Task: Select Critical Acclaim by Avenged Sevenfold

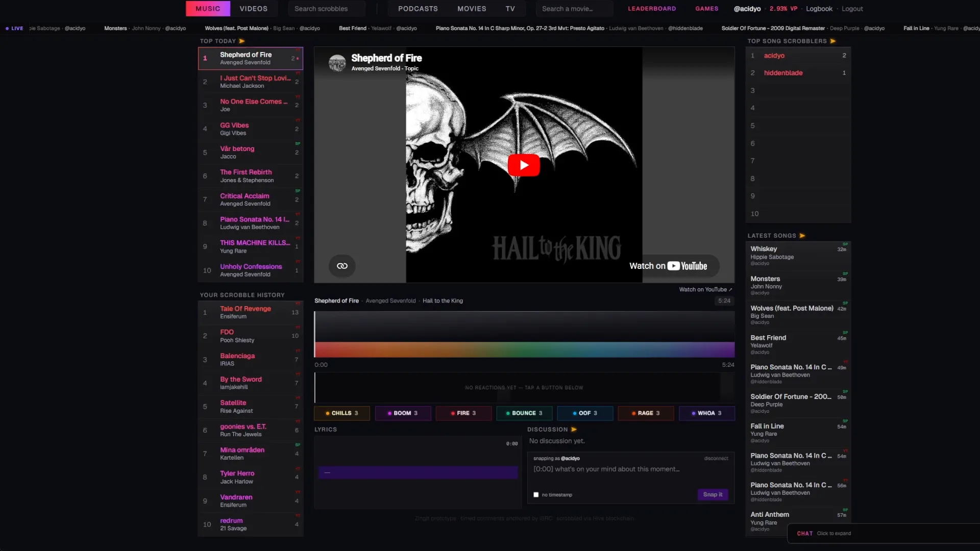Action: 251,199
